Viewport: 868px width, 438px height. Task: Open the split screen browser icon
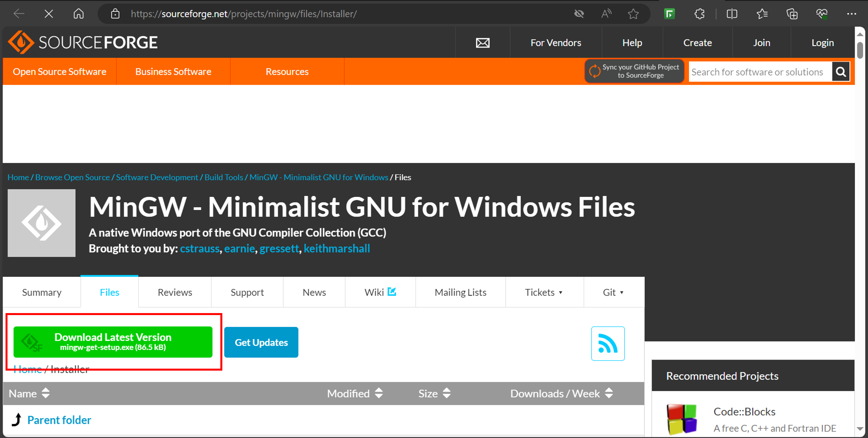coord(731,14)
